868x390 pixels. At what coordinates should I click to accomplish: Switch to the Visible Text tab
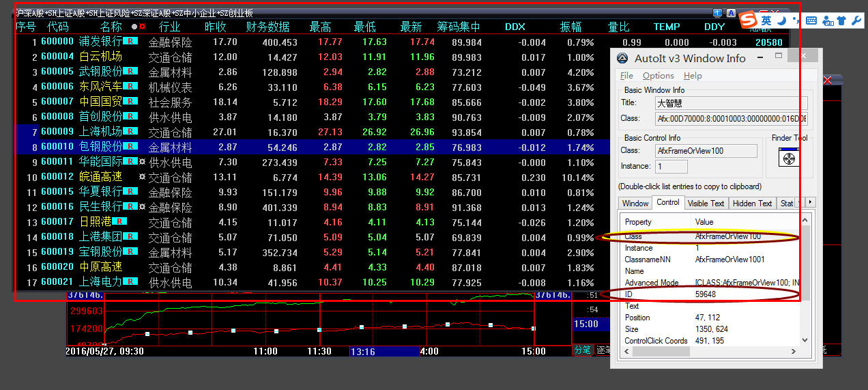[x=706, y=203]
